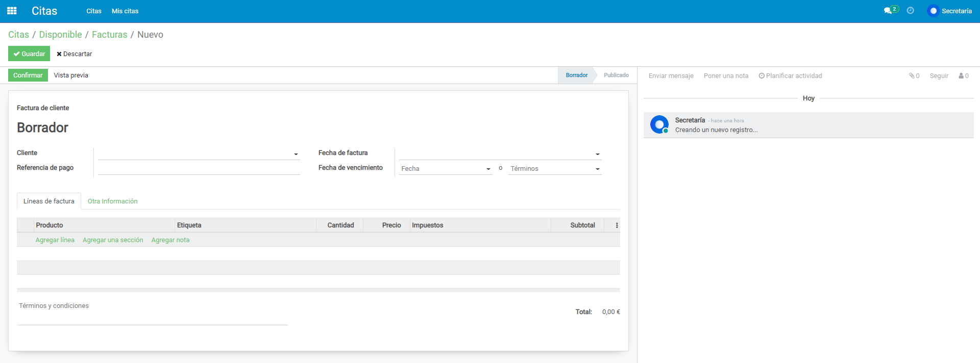Click the followers person icon counter

click(x=964, y=76)
